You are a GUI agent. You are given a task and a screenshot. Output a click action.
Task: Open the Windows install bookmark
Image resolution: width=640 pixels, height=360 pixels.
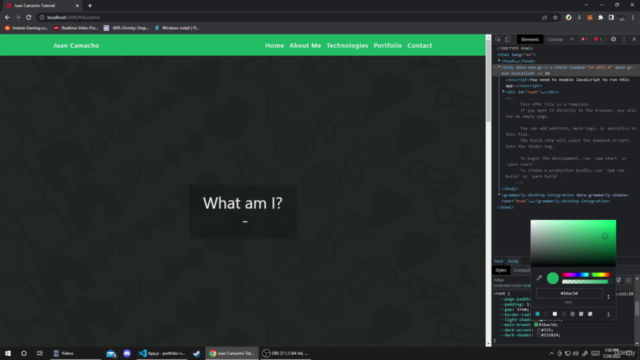pyautogui.click(x=177, y=28)
